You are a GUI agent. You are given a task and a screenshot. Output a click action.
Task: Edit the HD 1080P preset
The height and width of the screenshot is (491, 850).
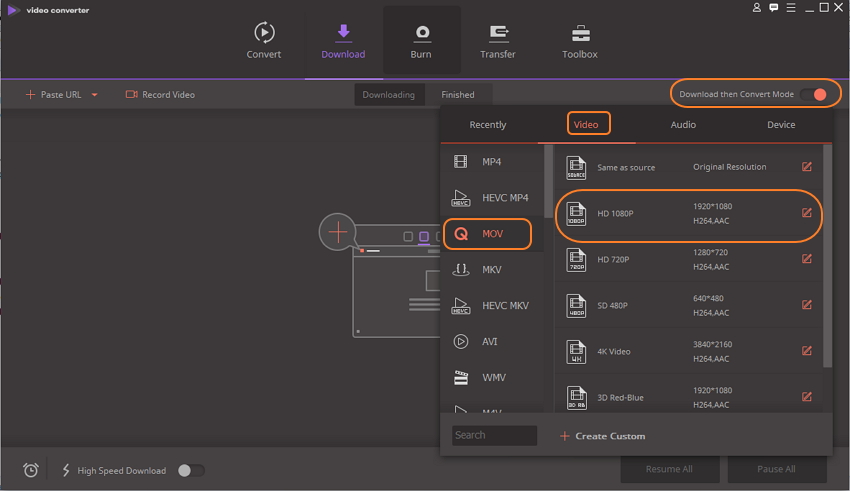807,213
